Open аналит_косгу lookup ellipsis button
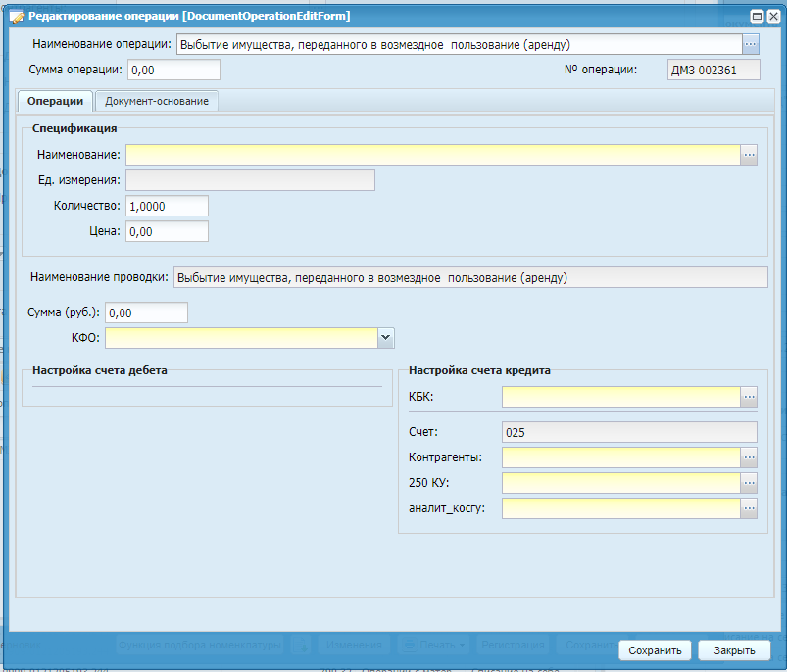This screenshot has height=672, width=787. (x=749, y=508)
